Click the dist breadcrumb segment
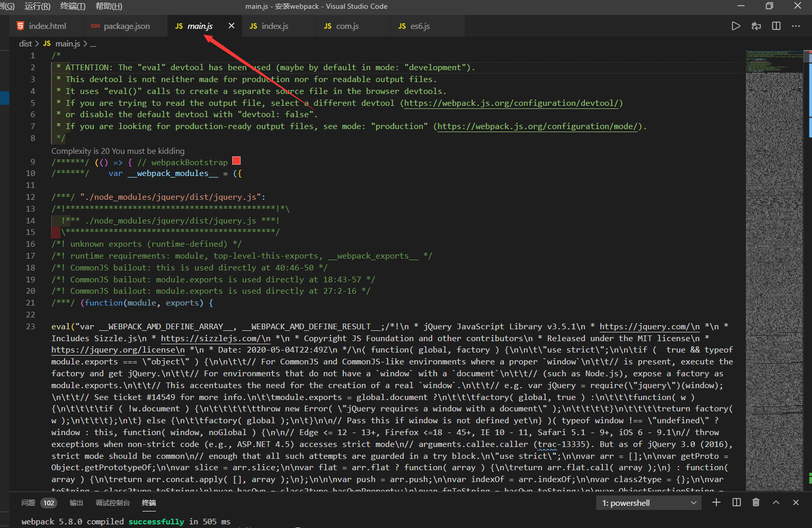 click(25, 44)
